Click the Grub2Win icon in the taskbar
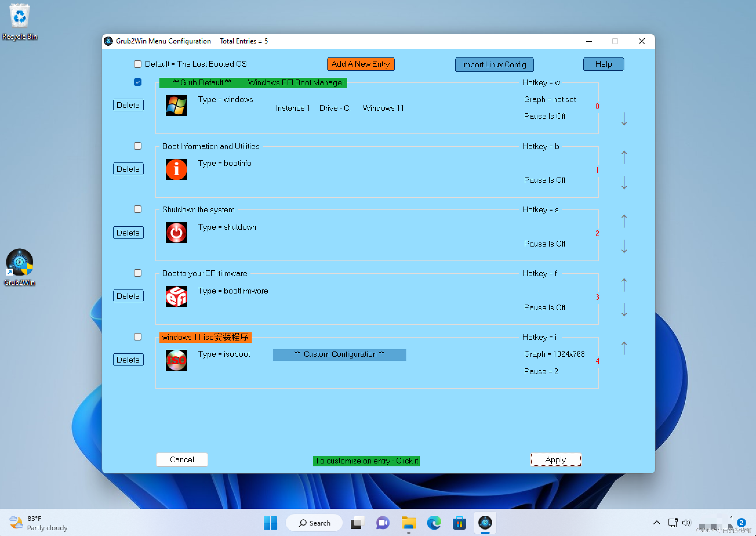756x536 pixels. [x=485, y=523]
